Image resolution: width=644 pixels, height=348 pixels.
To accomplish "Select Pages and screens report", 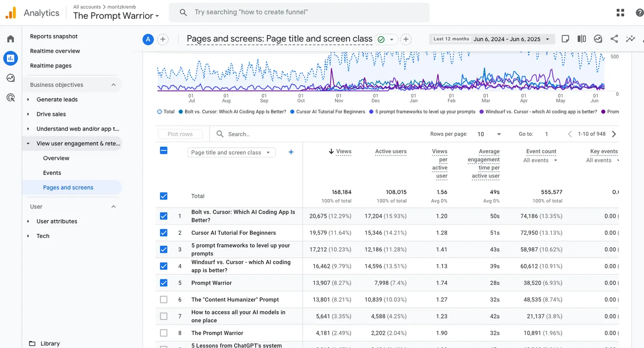I will 68,188.
